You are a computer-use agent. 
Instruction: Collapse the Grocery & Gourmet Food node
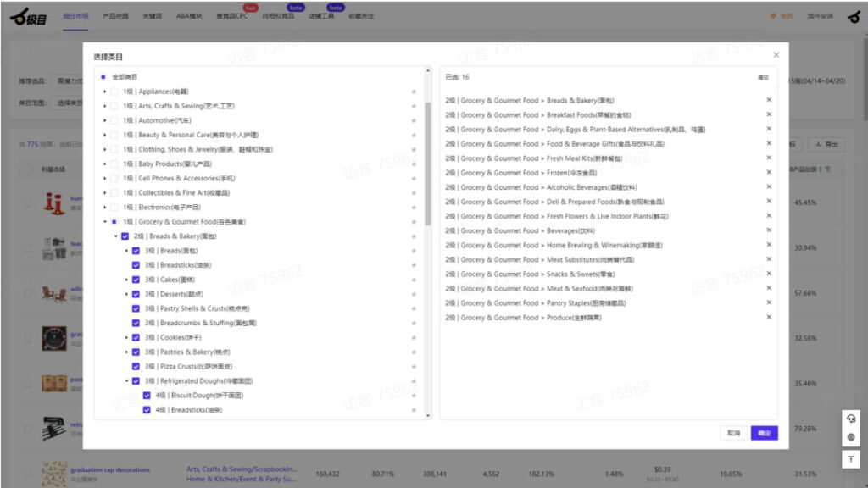[x=105, y=222]
